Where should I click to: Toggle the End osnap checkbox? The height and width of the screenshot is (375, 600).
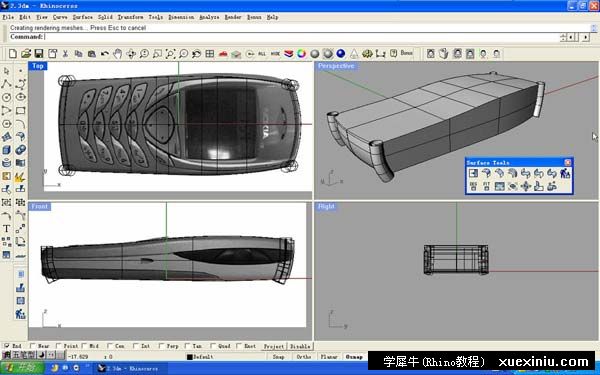(x=7, y=346)
